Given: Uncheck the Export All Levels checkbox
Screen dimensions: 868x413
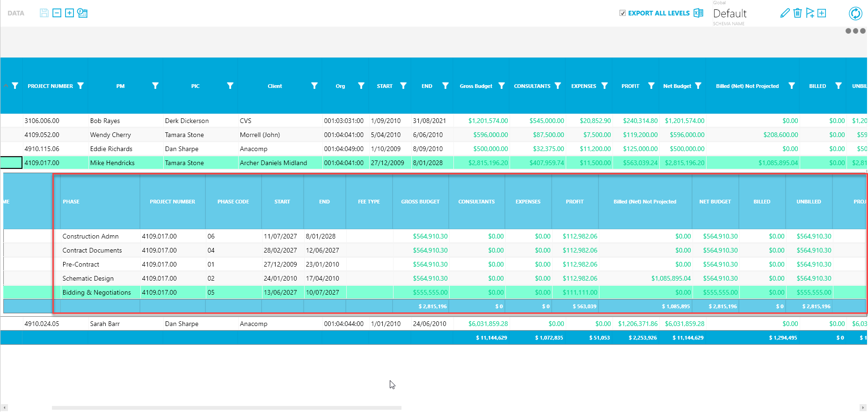Looking at the screenshot, I should point(622,13).
